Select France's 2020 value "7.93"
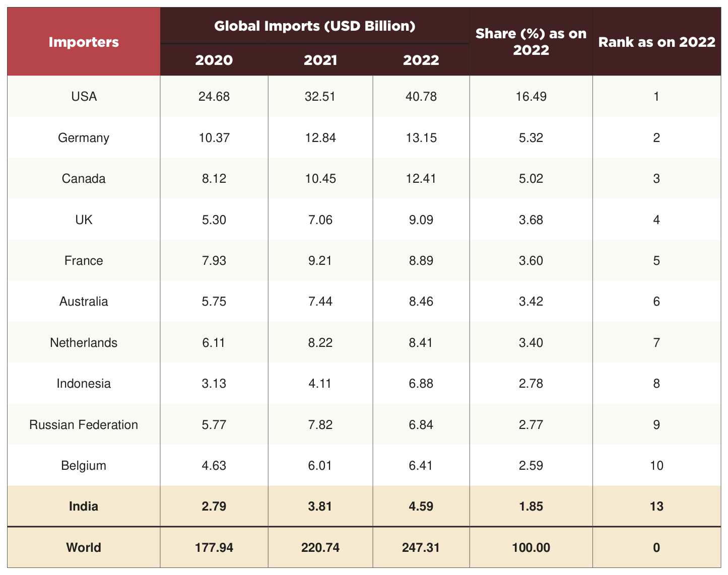 (214, 260)
